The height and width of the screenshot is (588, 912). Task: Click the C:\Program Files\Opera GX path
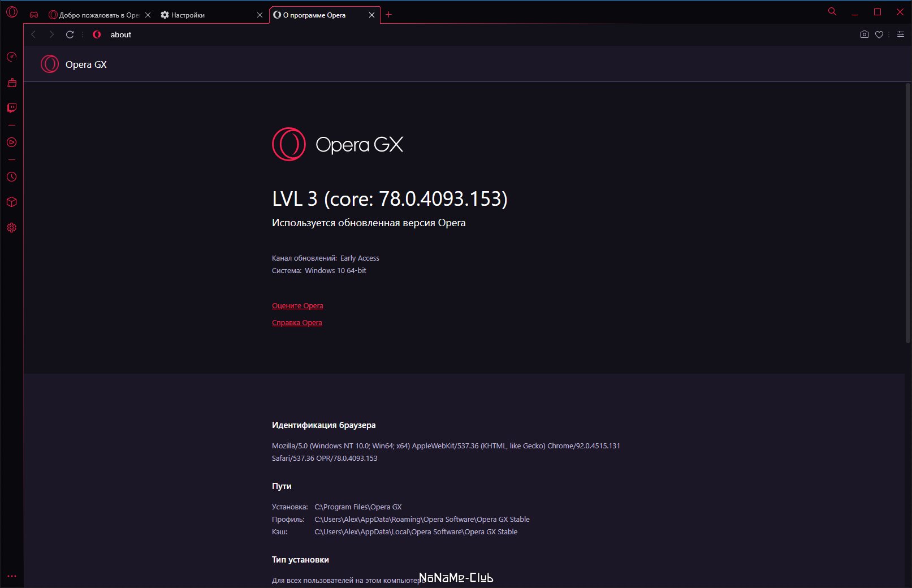coord(358,507)
